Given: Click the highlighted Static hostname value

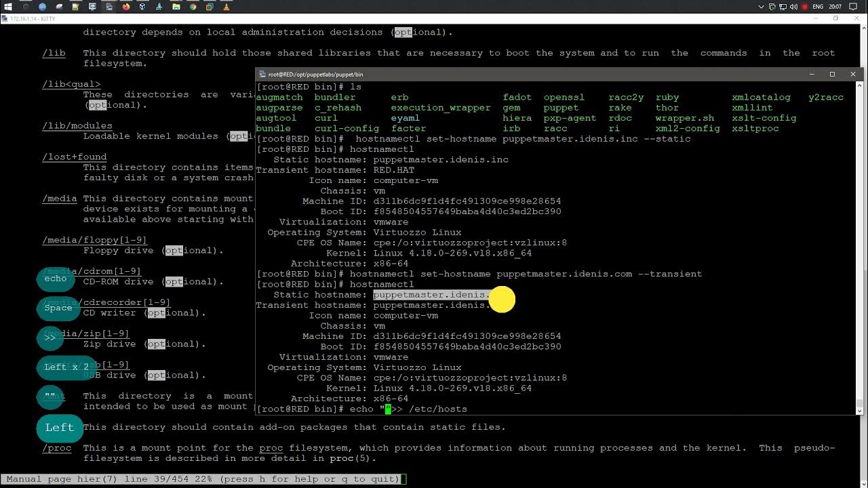Looking at the screenshot, I should pos(431,295).
